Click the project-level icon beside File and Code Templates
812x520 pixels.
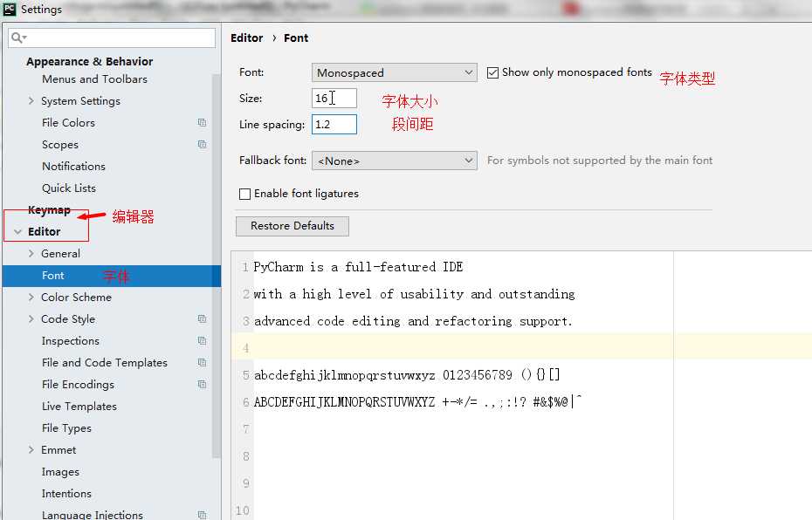coord(202,362)
